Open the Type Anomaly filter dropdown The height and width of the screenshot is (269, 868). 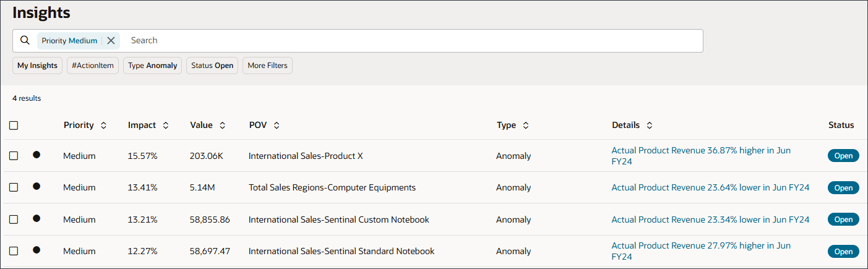[153, 66]
